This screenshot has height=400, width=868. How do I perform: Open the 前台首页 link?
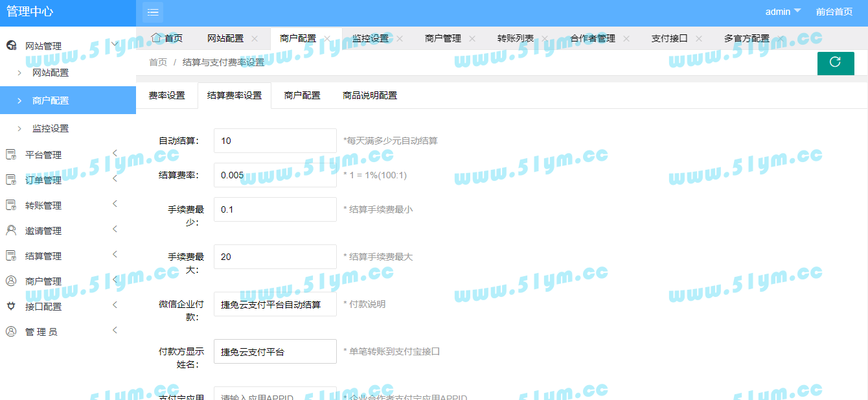[834, 12]
